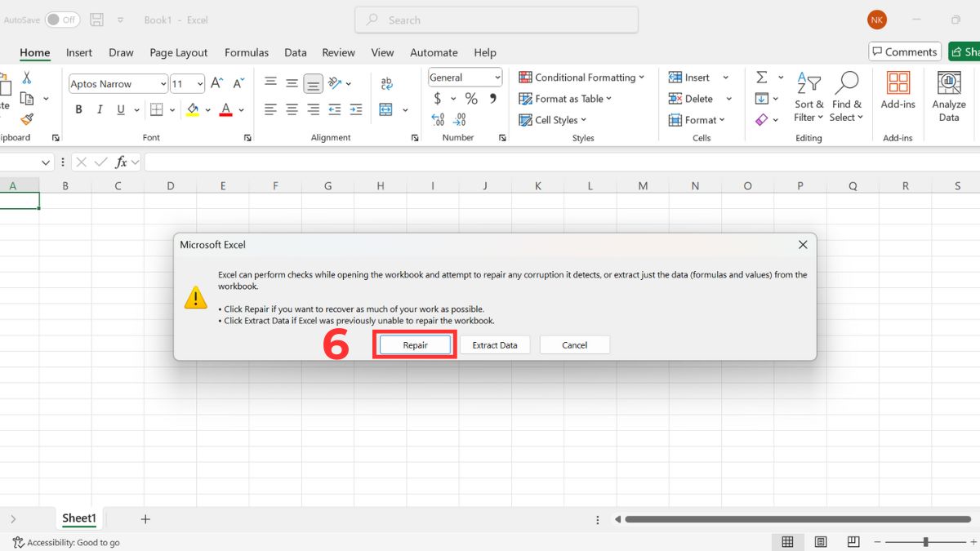Click the Increase Decimal icon
The width and height of the screenshot is (980, 551).
coord(439,120)
